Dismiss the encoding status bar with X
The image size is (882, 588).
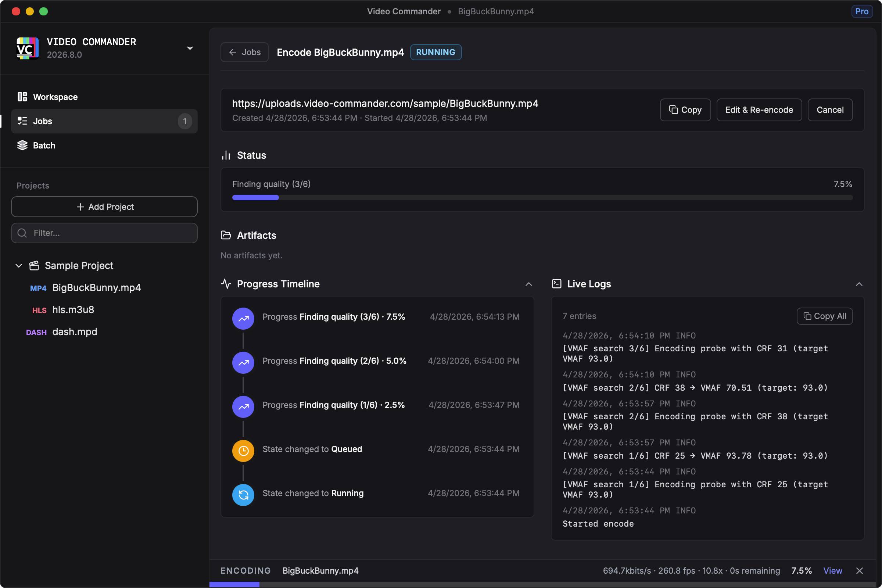[x=860, y=570]
